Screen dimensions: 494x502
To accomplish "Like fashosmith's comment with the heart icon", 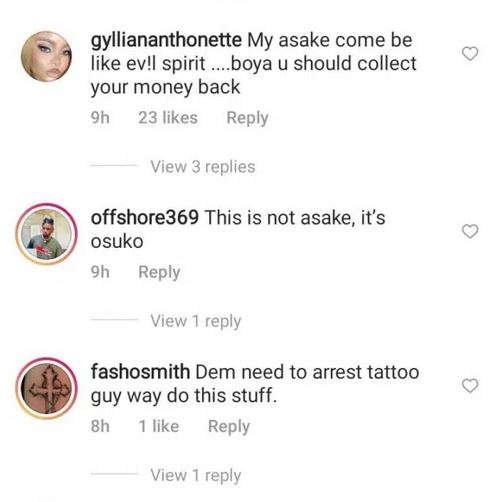I will tap(470, 386).
